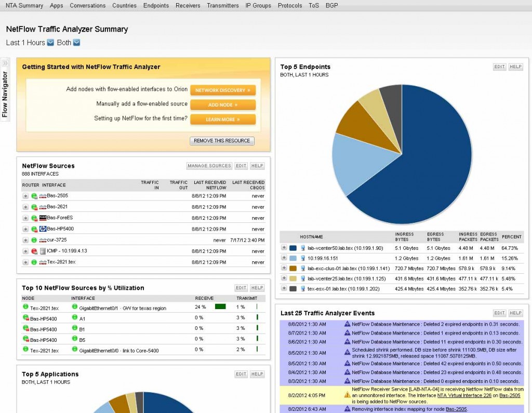Screen dimensions: 532x413
Task: Click the NETWORK DISCOVERY button
Action: click(222, 90)
